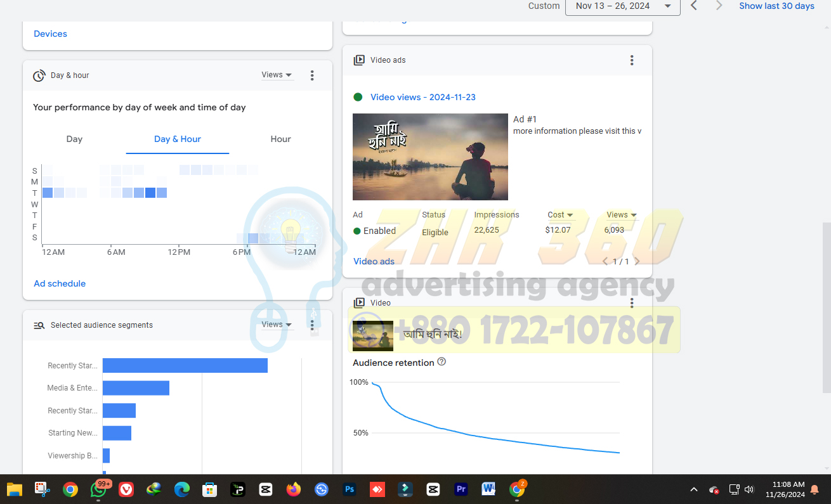Open AnyDesk from the taskbar
Screen dimensions: 831x504
point(377,489)
